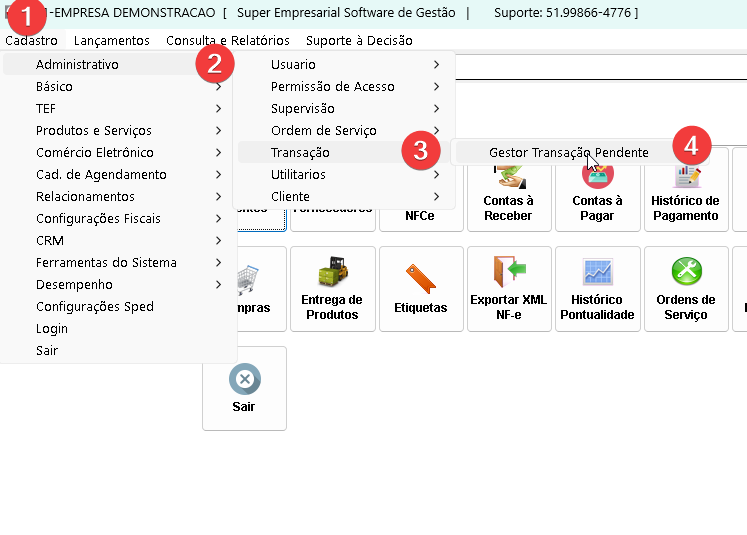Open the Lançamentos menu
Viewport: 747px width, 535px height.
coord(111,40)
